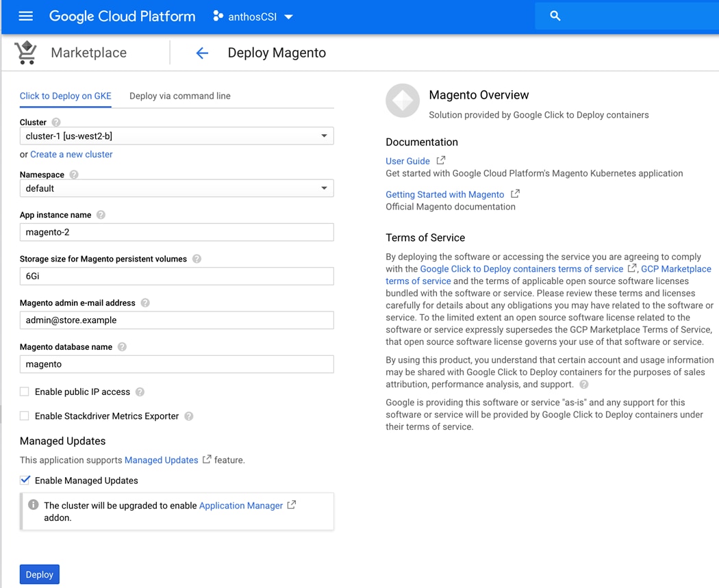Open the hamburger navigation menu
This screenshot has height=588, width=719.
(x=26, y=16)
